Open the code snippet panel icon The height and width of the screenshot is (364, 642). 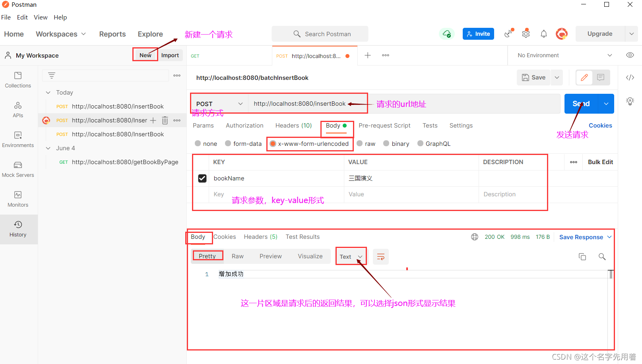click(x=630, y=77)
